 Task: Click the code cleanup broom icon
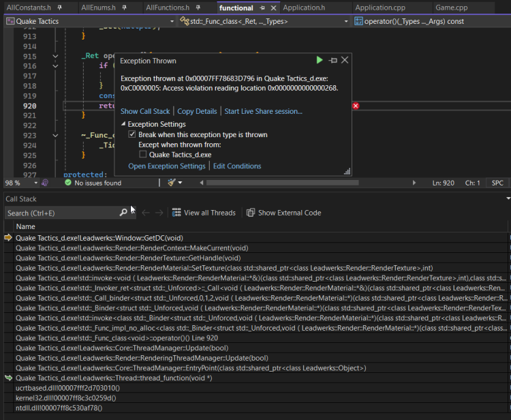click(172, 183)
